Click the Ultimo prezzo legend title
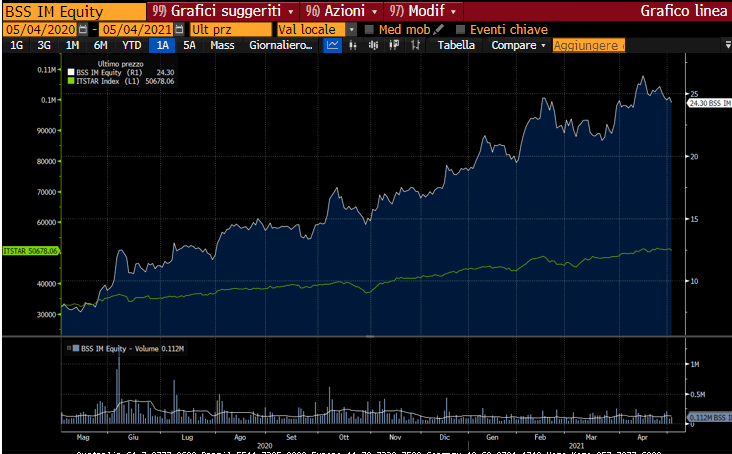The image size is (732, 454). (x=120, y=64)
